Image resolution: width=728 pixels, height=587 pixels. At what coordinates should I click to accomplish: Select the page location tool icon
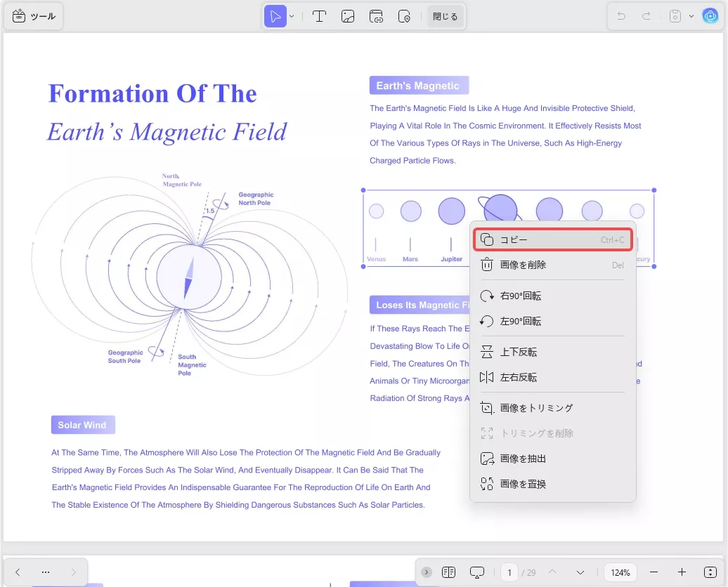[x=404, y=16]
